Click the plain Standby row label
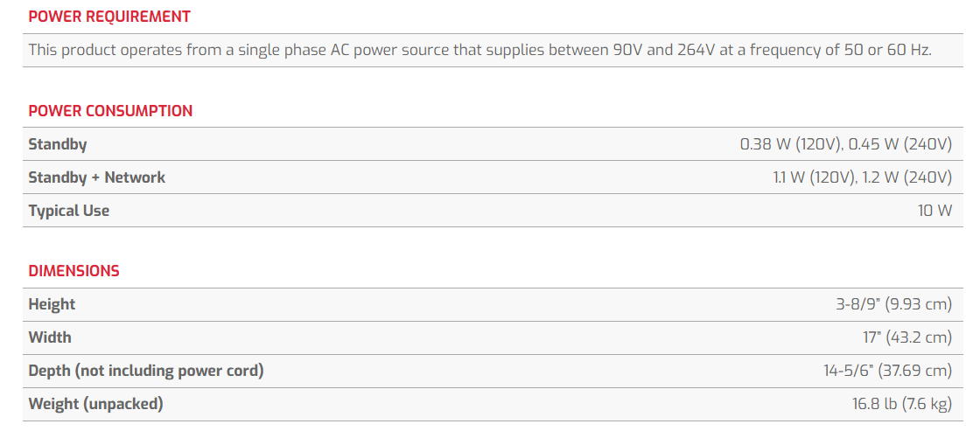This screenshot has width=980, height=438. pos(58,144)
